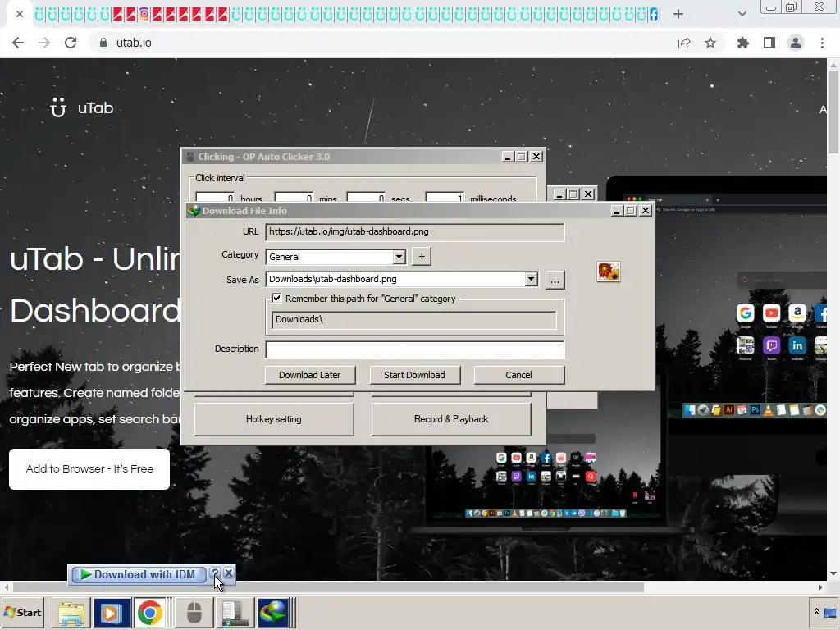Screen dimensions: 840x630
Task: Click the Description input field
Action: (x=414, y=349)
